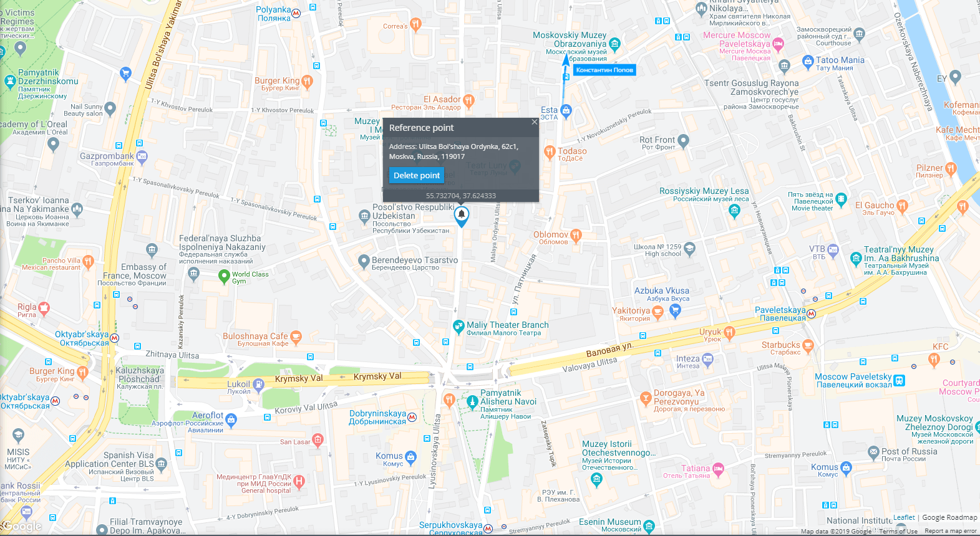Click the Pamyatnik Dzerzhinskomu monument pin
The image size is (980, 536).
click(9, 81)
